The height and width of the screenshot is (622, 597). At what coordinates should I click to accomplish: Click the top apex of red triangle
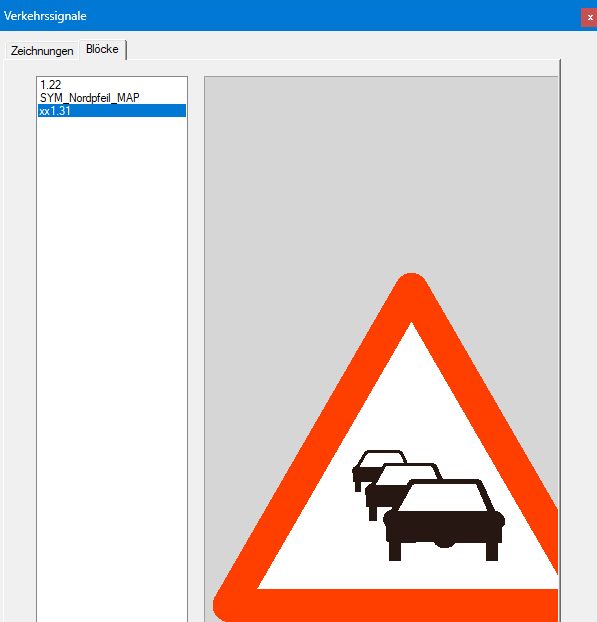tap(411, 284)
